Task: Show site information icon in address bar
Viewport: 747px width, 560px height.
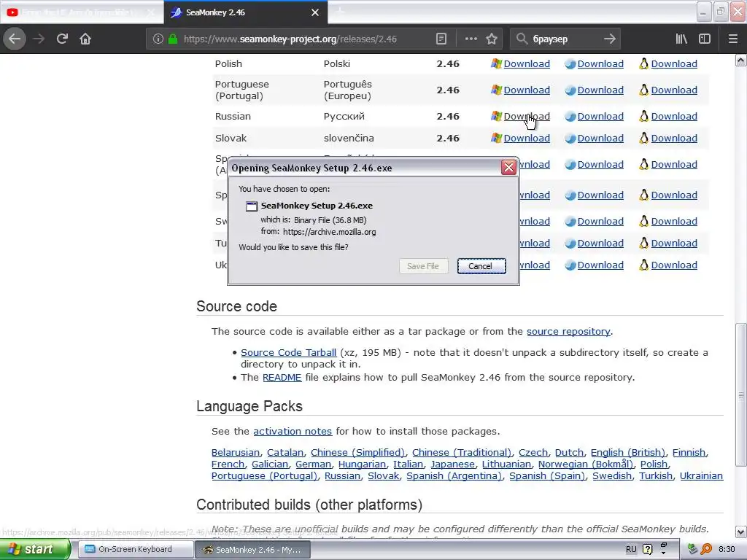Action: pos(158,39)
